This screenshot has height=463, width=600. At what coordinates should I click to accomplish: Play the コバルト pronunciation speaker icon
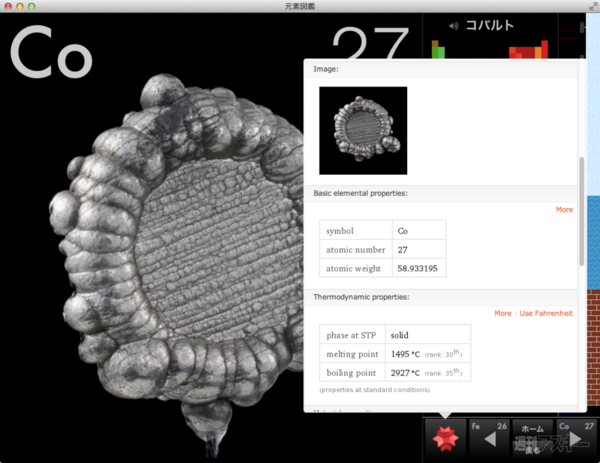pos(453,26)
